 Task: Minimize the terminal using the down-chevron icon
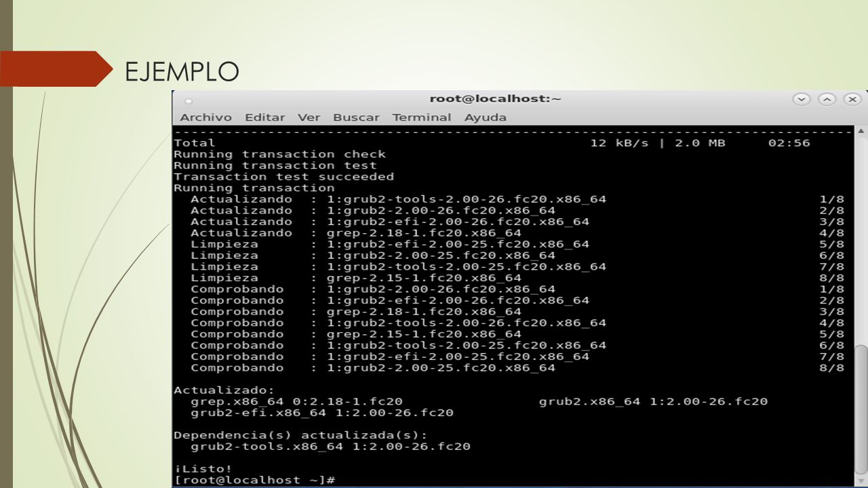802,100
